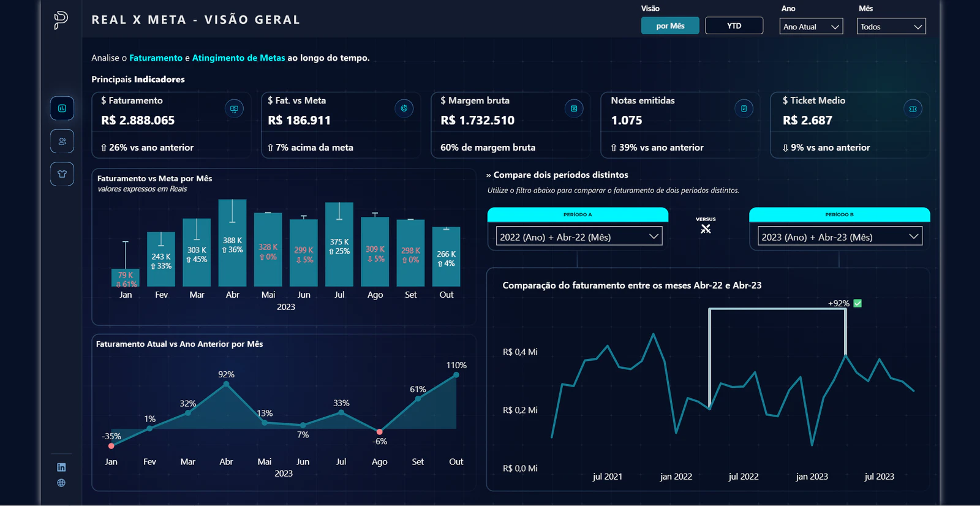Click the company logo icon in the header

61,20
